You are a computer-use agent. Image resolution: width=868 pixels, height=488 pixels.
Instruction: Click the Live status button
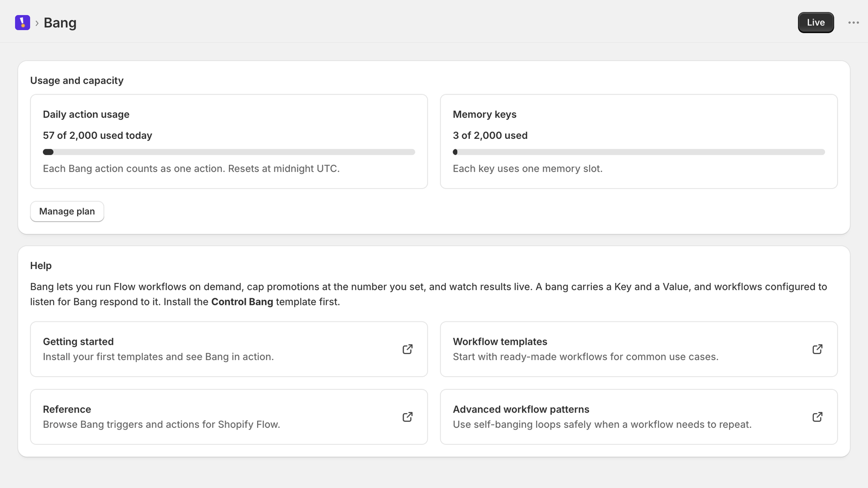[815, 23]
